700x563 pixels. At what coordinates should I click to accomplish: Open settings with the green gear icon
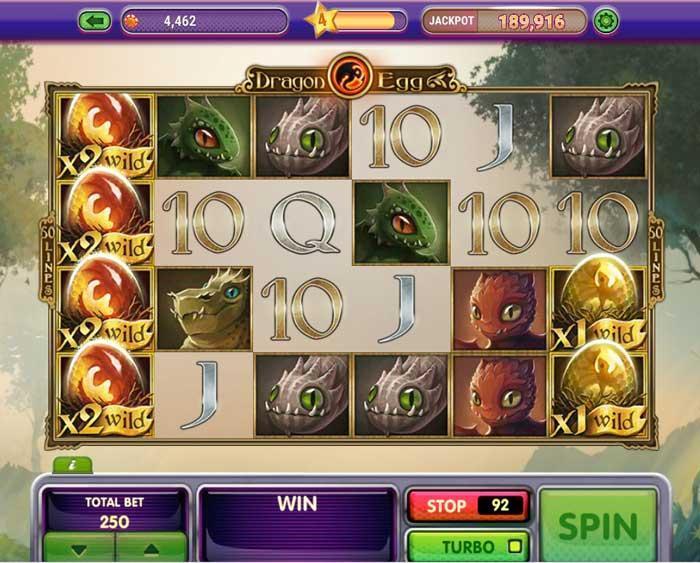pos(606,21)
